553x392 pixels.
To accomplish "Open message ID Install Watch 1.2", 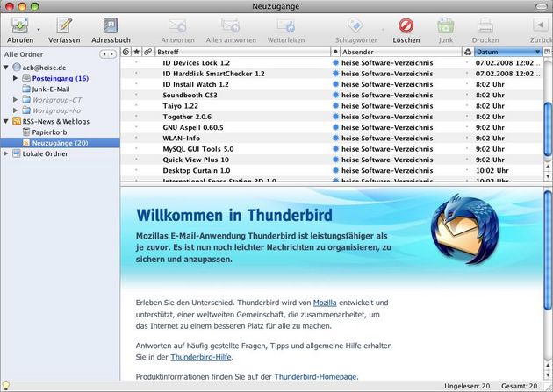I will pos(196,84).
